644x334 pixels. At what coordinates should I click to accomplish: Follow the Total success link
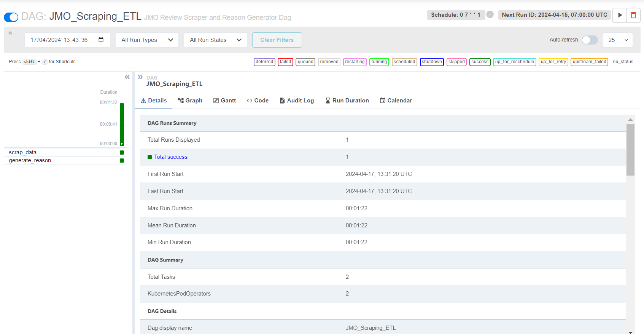point(170,157)
